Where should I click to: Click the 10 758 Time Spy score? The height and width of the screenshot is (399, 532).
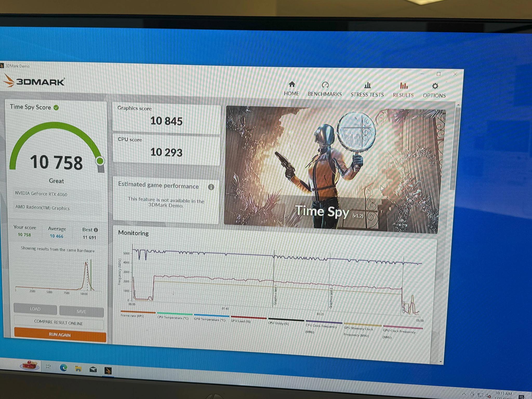[x=56, y=163]
